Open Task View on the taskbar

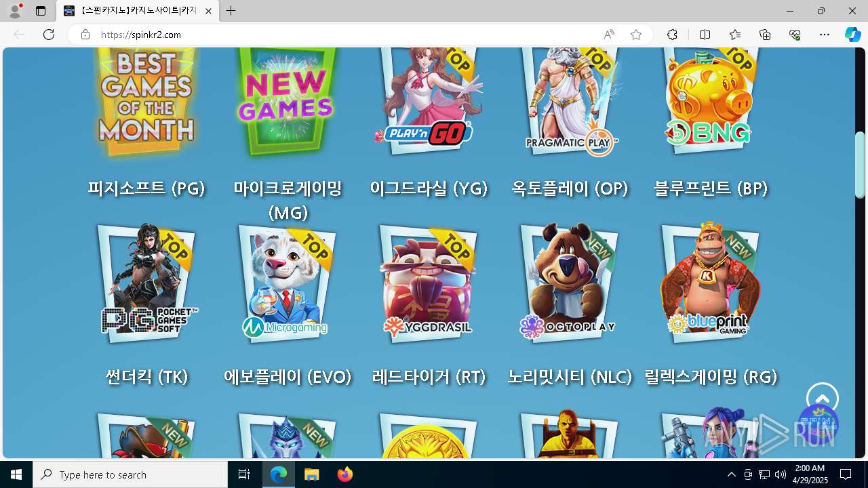pyautogui.click(x=244, y=474)
